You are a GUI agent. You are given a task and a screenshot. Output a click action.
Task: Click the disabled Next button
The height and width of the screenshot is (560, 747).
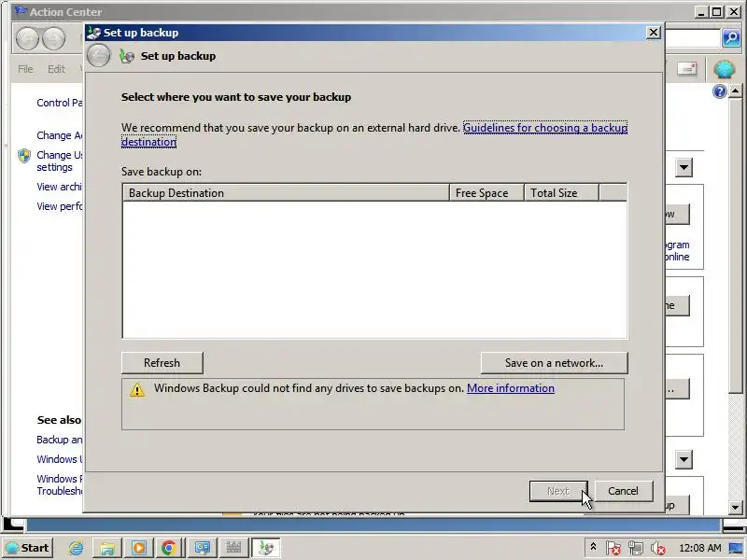[x=557, y=491]
